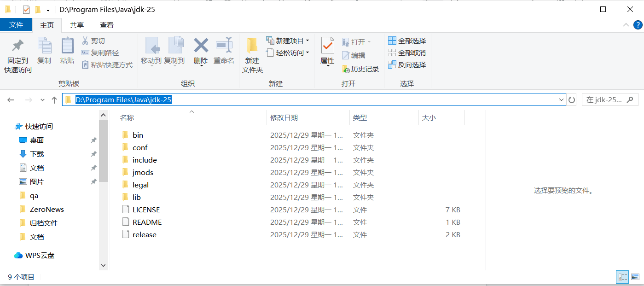644x286 pixels.
Task: Click the Up one level arrow
Action: 54,99
